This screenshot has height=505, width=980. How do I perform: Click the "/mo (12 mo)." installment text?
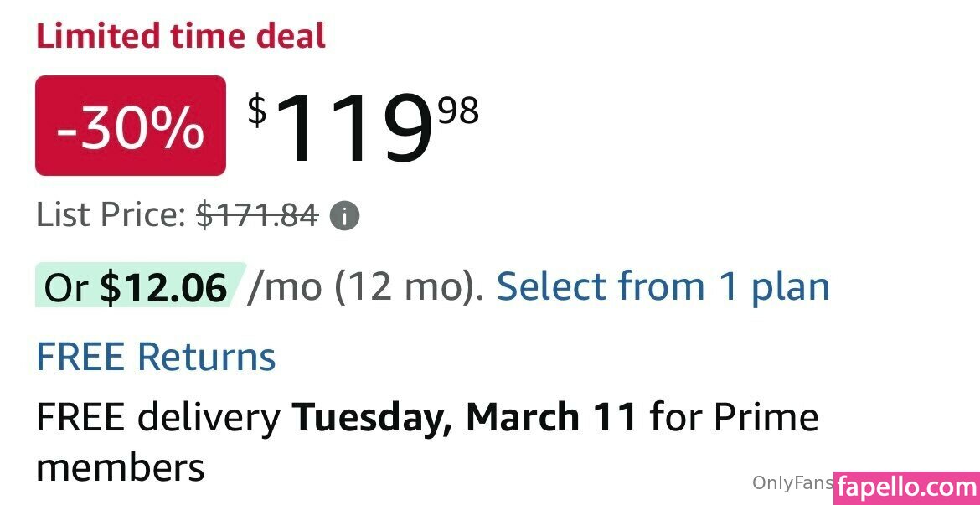(x=366, y=287)
